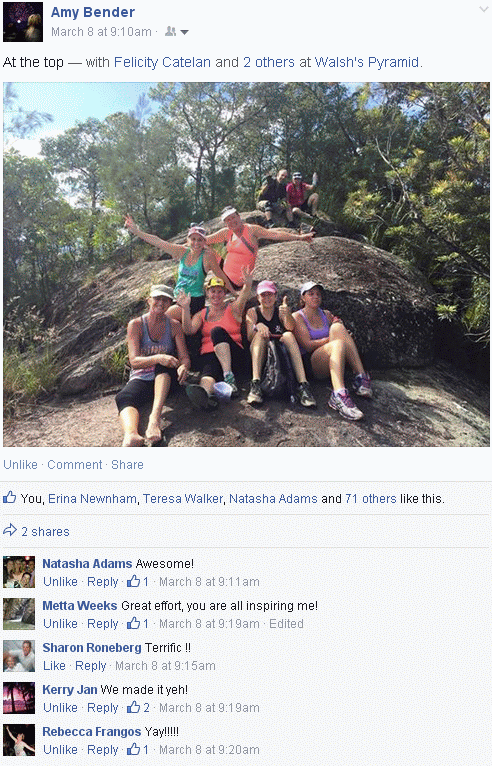Open the group hiking photo
Image resolution: width=492 pixels, height=766 pixels.
(246, 264)
